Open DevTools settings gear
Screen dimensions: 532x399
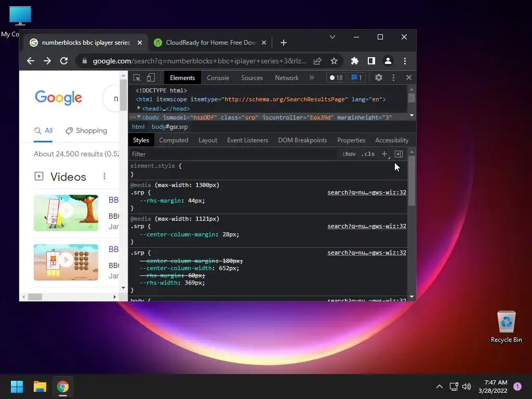(379, 78)
